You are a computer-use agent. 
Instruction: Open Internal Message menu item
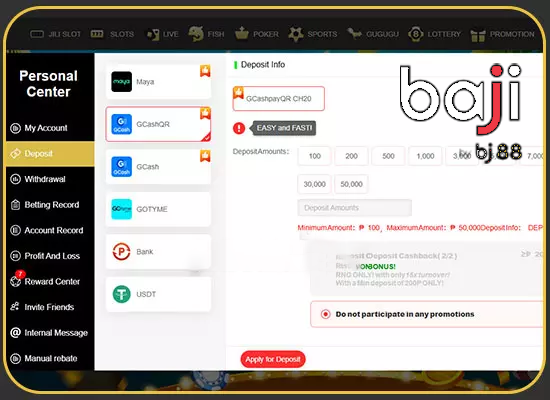coord(50,333)
